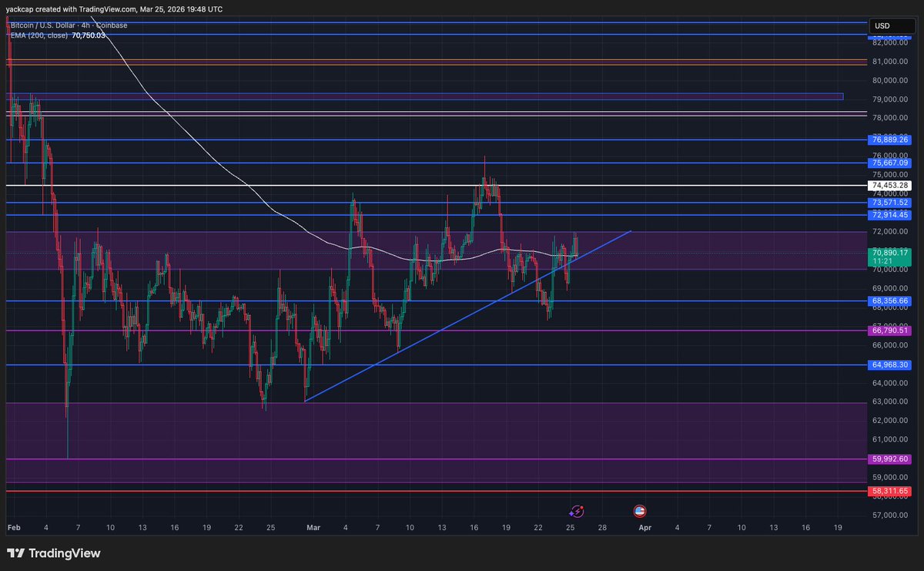The image size is (924, 571).
Task: Click the 79,000.00 axis value
Action: click(x=891, y=99)
